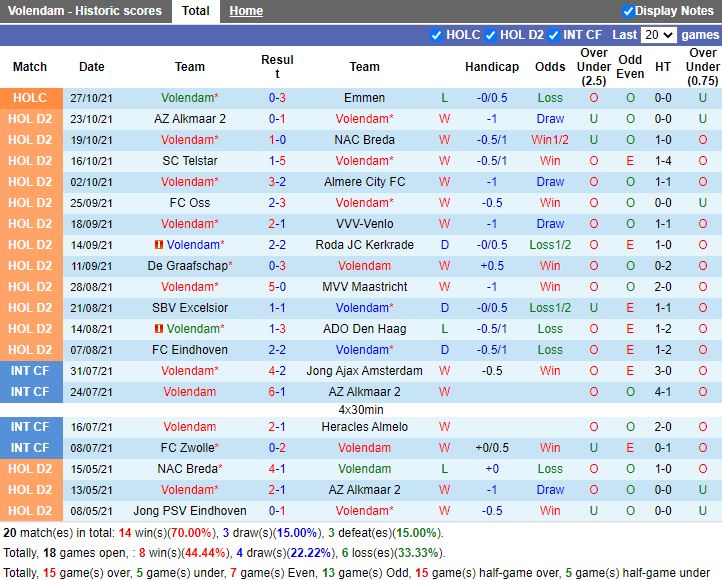The height and width of the screenshot is (580, 722).
Task: Open the Last 20 games dropdown
Action: click(658, 35)
